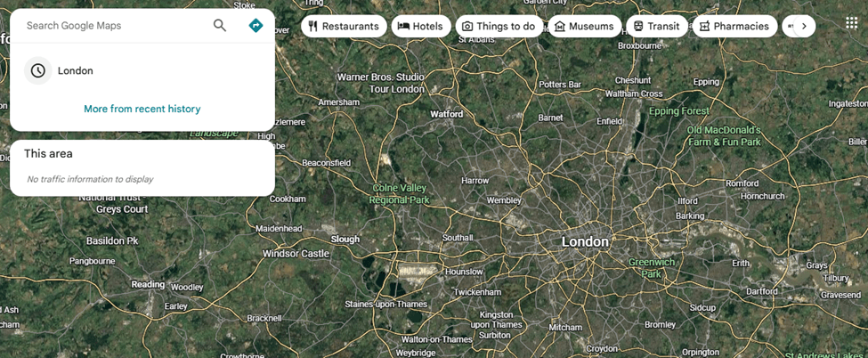Click the Greenwich Park map label
Viewport: 868px width, 358px height.
coord(651,268)
